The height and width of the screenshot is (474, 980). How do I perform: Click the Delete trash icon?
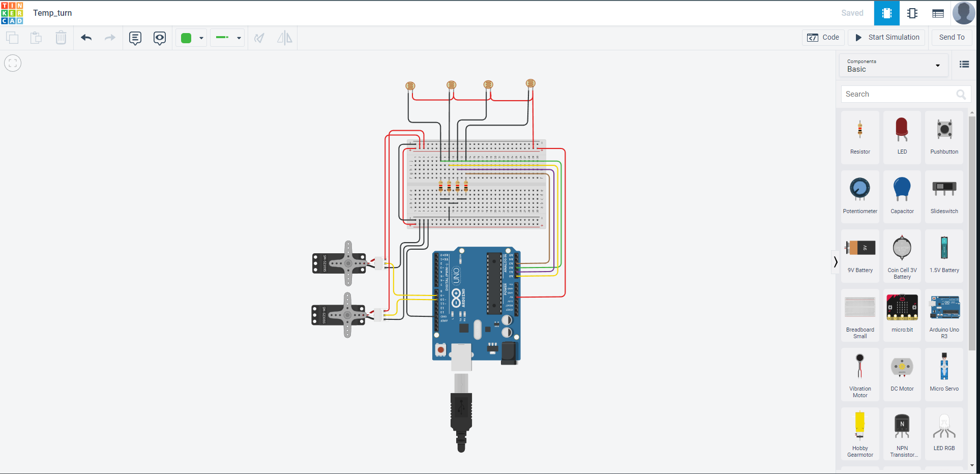[61, 38]
